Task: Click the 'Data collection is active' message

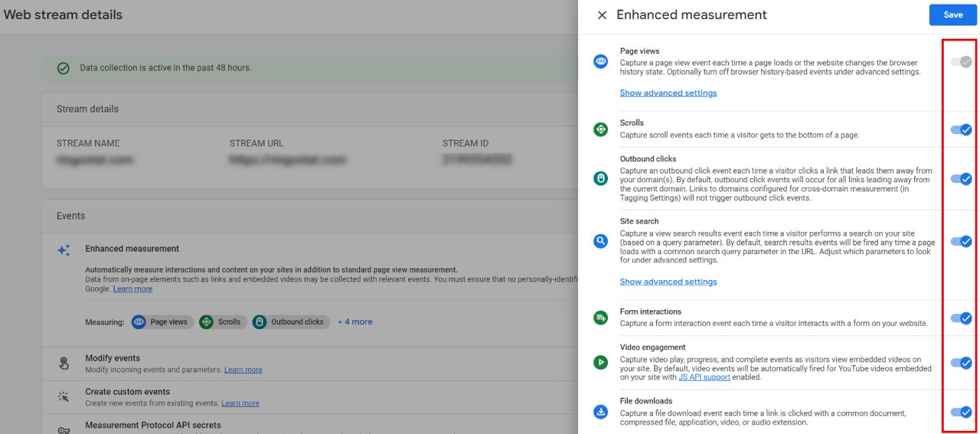Action: (x=165, y=68)
